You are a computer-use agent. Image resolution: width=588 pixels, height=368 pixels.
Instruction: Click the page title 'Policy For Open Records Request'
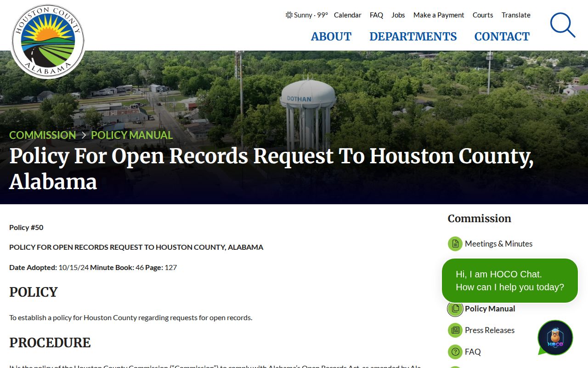click(x=271, y=169)
